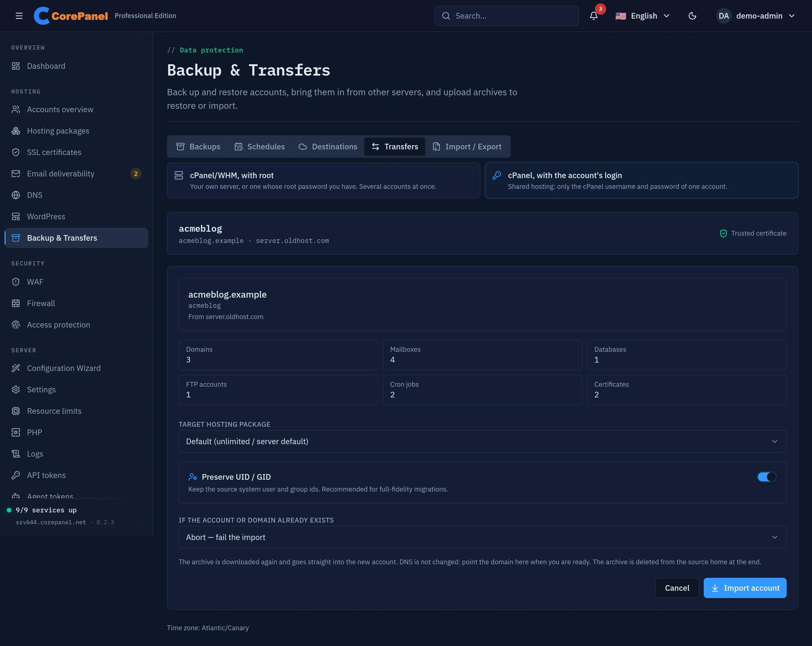The width and height of the screenshot is (812, 646).
Task: Switch to the Destinations tab
Action: [328, 147]
